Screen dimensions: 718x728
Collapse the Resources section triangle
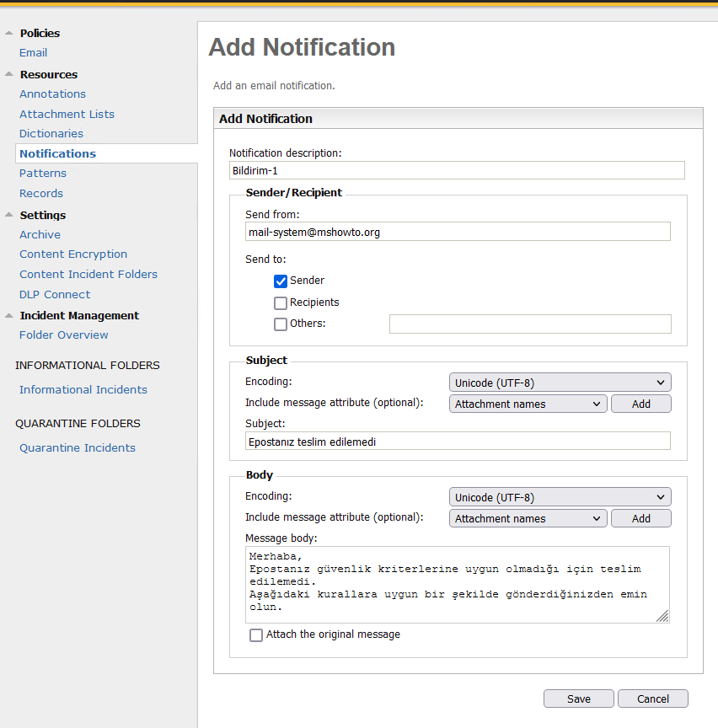(8, 74)
